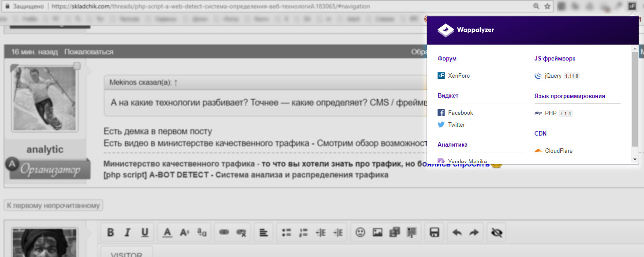The height and width of the screenshot is (257, 644).
Task: Open the XenForo entry in Wappalyzer
Action: 459,76
